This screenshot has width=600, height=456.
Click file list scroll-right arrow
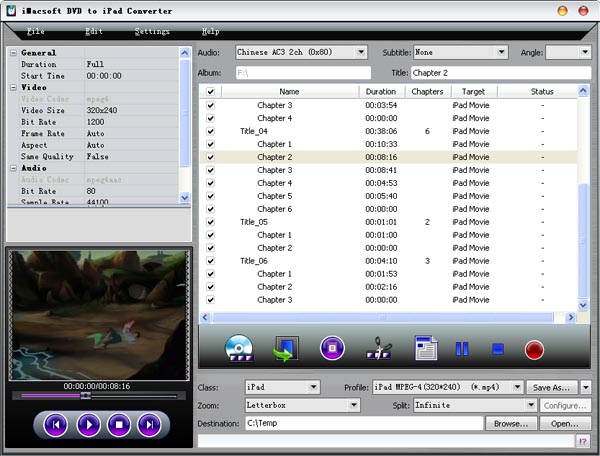[571, 317]
